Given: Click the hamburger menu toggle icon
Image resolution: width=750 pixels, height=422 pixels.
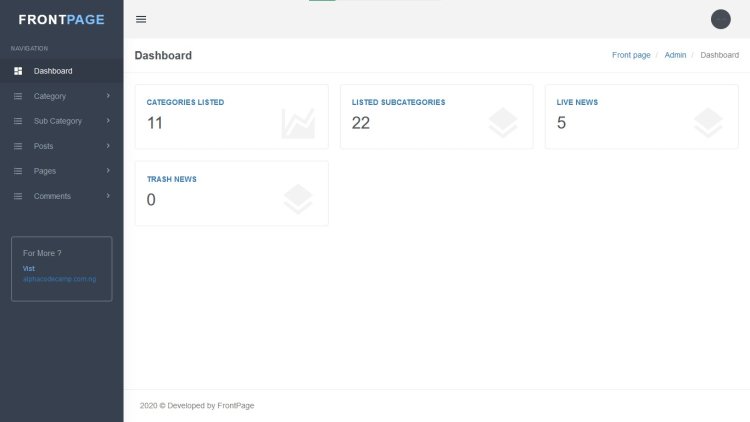Looking at the screenshot, I should pyautogui.click(x=141, y=20).
